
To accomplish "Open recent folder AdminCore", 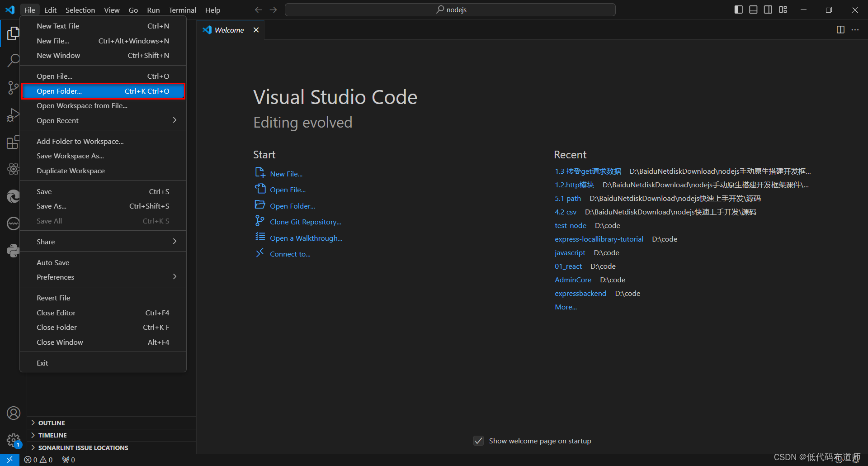I will click(573, 280).
